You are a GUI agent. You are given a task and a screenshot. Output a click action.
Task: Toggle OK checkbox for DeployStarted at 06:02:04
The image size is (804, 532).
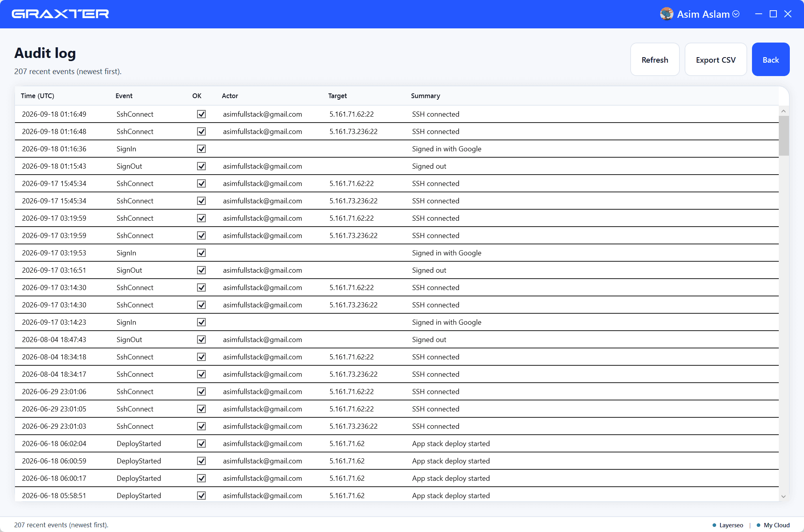tap(201, 444)
